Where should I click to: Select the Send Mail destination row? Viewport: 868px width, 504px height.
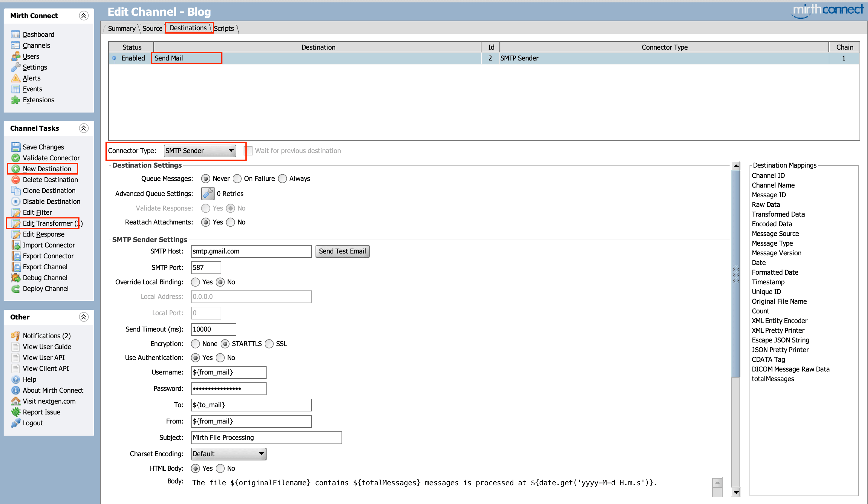(484, 58)
